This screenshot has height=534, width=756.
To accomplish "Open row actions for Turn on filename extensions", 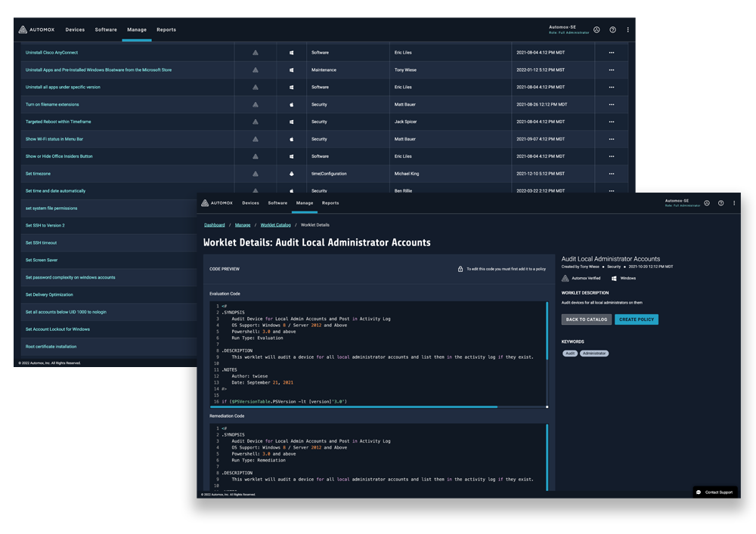I will tap(612, 104).
